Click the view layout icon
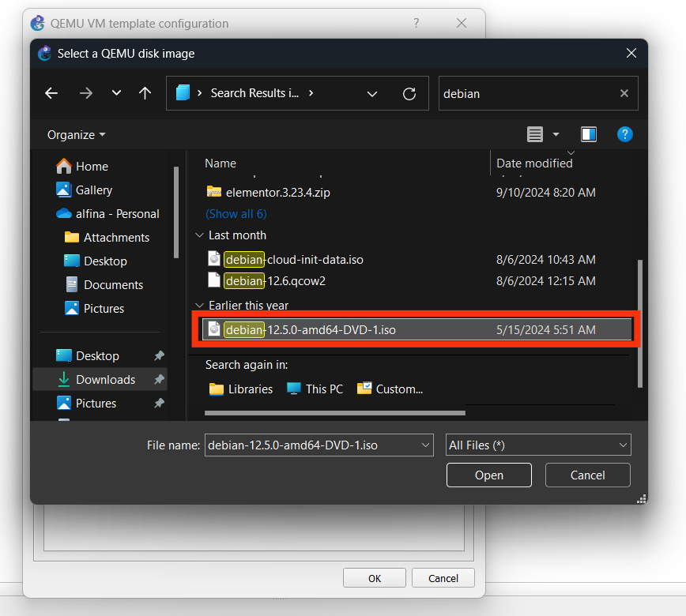 535,134
